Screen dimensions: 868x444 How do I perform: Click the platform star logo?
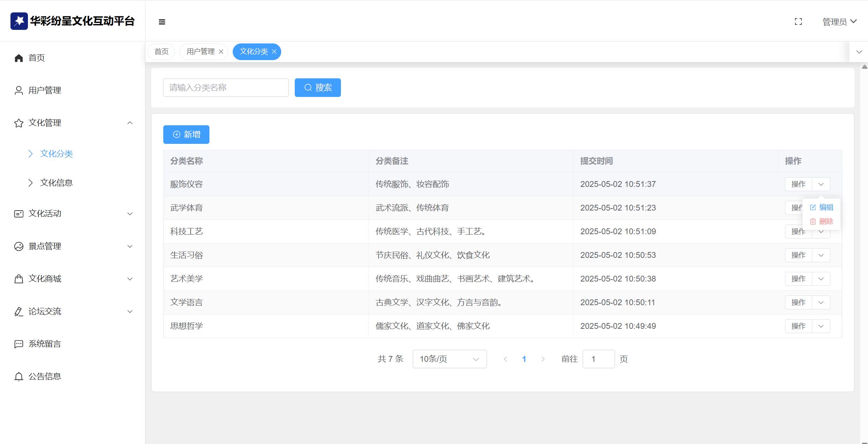pos(19,21)
